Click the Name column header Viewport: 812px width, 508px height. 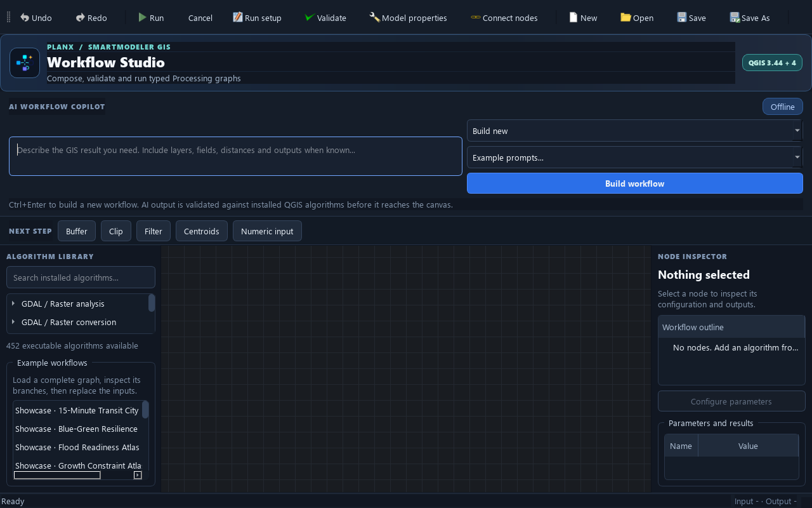click(x=681, y=446)
